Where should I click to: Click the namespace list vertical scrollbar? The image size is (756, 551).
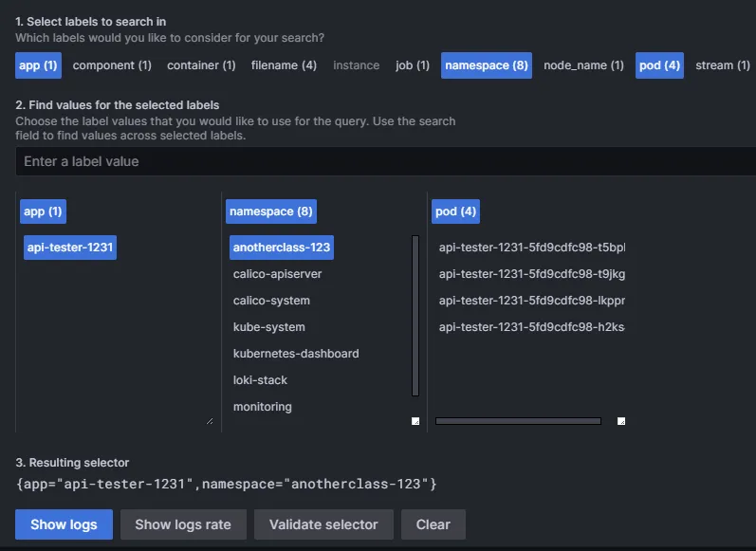[x=415, y=315]
